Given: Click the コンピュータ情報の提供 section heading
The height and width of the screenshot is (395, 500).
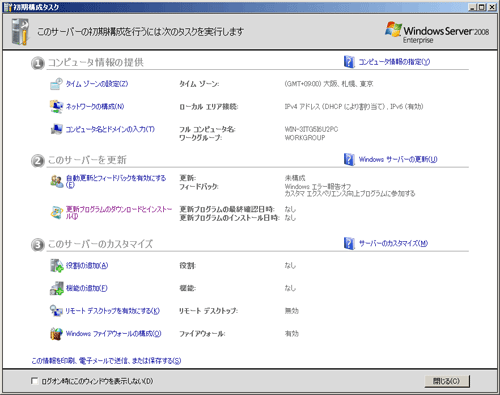Looking at the screenshot, I should [x=96, y=62].
